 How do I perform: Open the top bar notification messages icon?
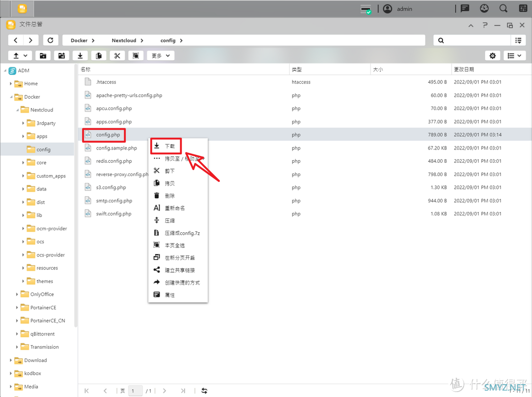coord(465,8)
